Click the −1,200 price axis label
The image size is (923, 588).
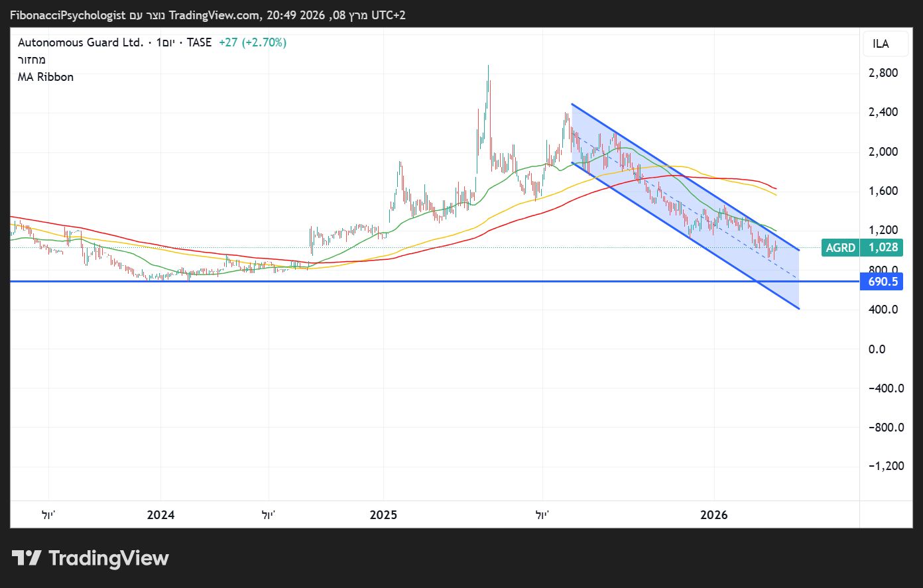[x=886, y=466]
